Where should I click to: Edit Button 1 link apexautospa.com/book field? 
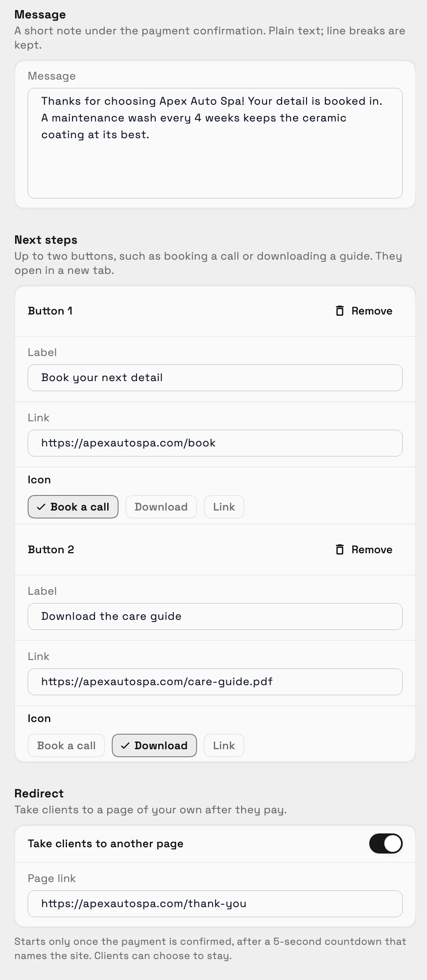tap(215, 443)
